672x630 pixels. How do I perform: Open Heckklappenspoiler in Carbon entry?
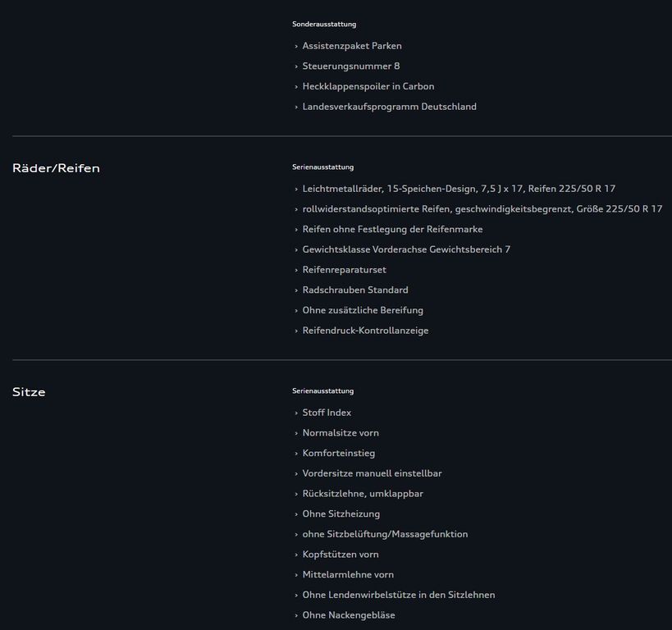[x=368, y=86]
